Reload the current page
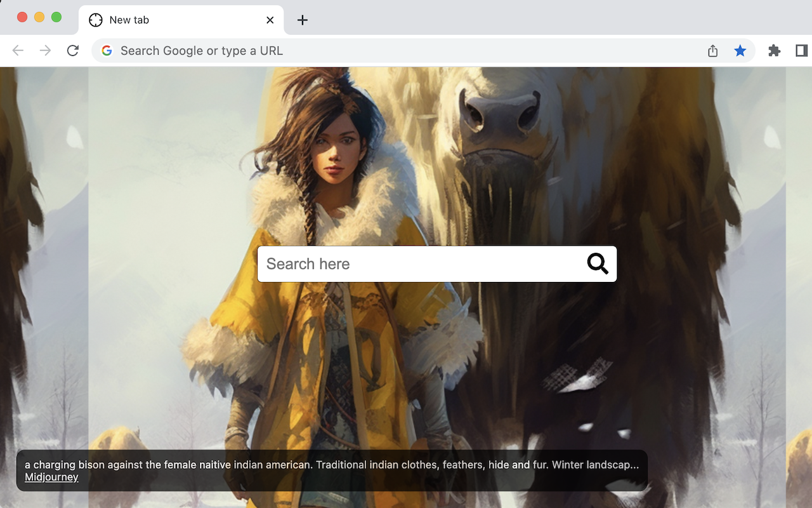 point(73,51)
